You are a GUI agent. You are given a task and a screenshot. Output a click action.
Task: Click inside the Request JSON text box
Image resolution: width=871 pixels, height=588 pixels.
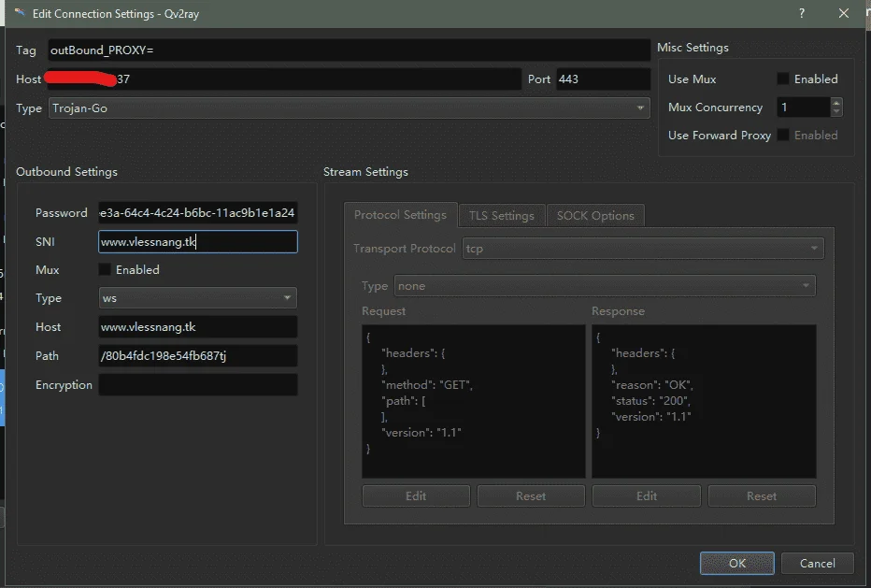473,401
